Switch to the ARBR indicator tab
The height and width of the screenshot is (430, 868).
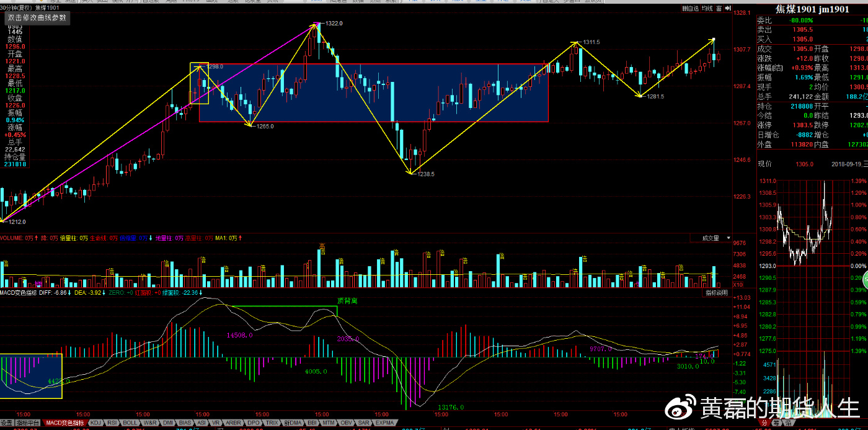pos(233,423)
